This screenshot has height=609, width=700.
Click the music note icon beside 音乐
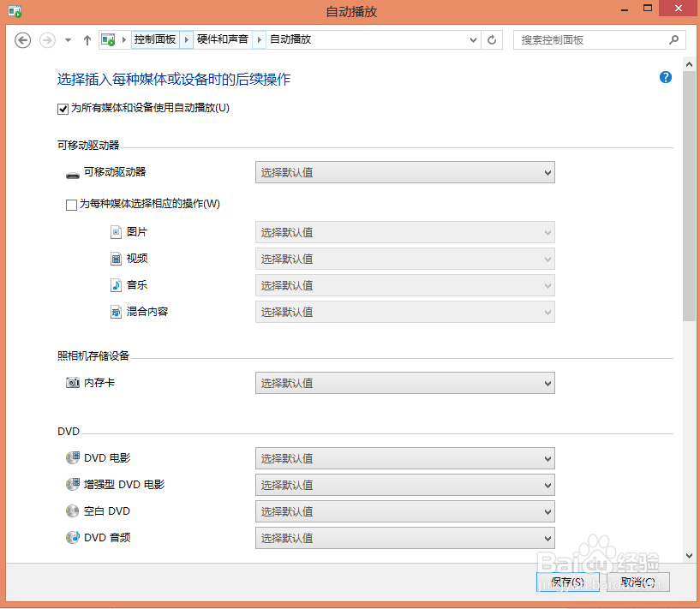tap(116, 284)
